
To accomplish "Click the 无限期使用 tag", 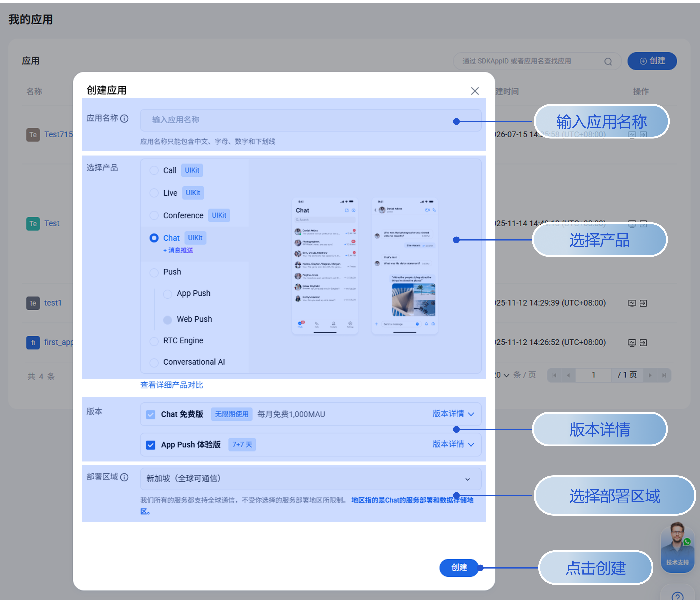I will point(232,414).
